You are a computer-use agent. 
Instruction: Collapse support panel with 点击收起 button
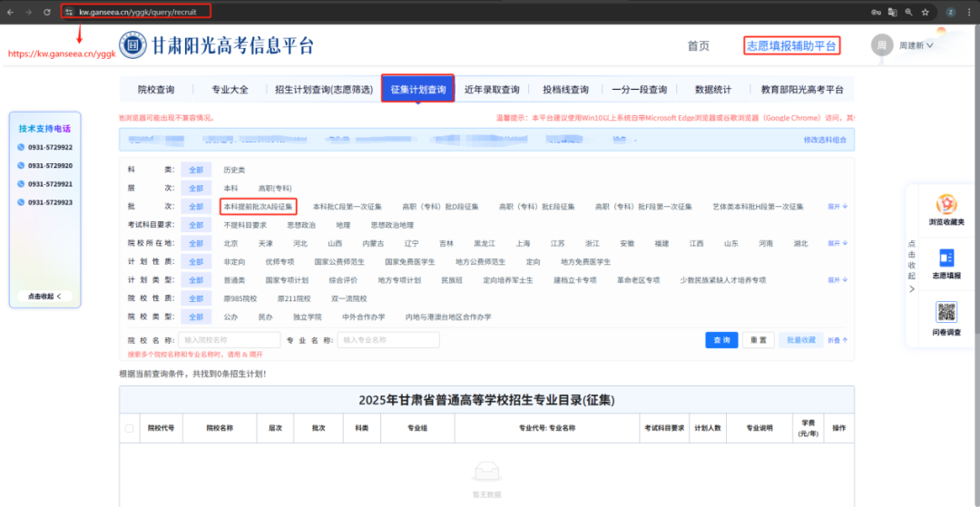(45, 297)
